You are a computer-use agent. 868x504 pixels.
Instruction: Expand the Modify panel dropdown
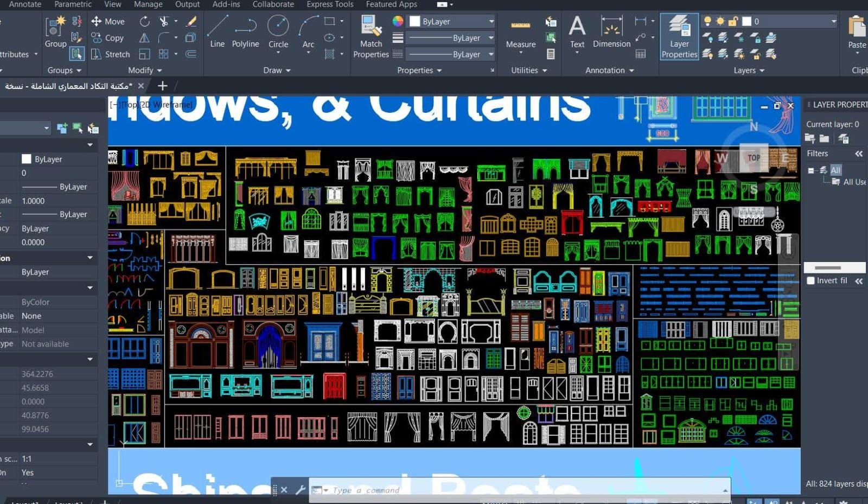(145, 71)
